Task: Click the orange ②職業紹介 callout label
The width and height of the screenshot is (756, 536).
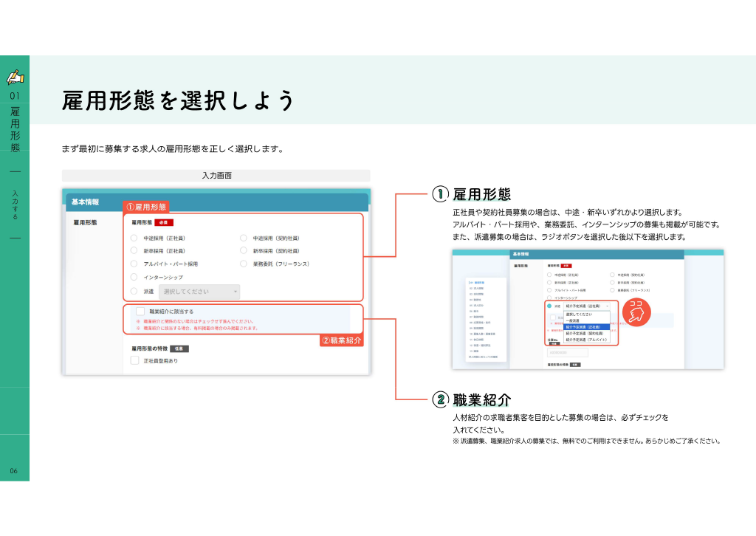Action: [x=342, y=340]
